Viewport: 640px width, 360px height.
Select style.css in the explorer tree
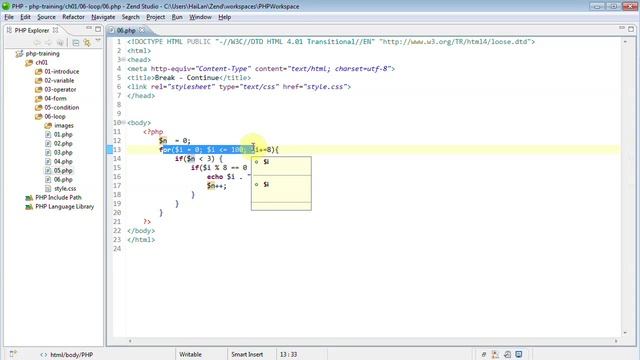[x=65, y=189]
